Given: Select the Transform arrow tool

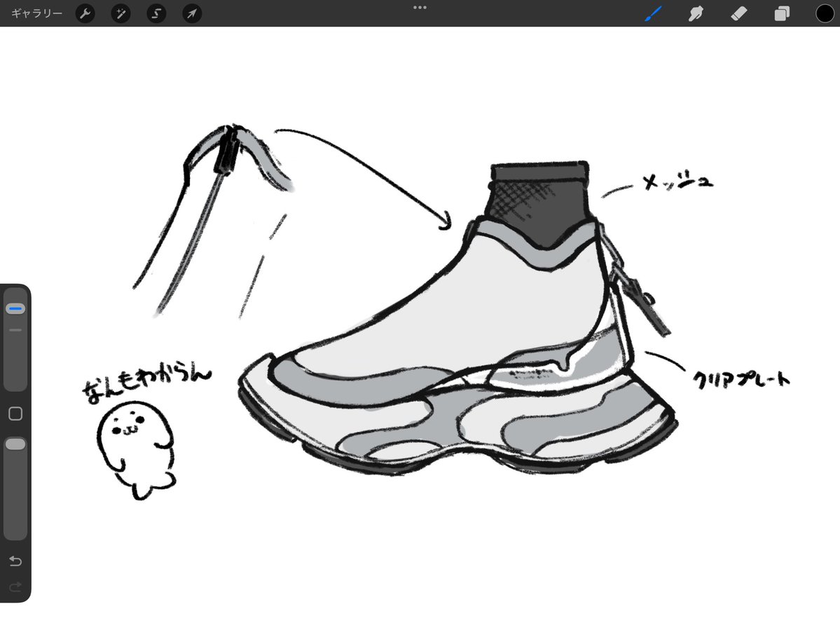Looking at the screenshot, I should point(191,13).
